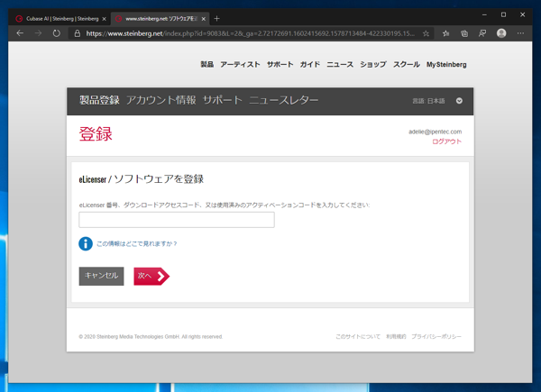Open このサイトについて footer link

coord(358,336)
